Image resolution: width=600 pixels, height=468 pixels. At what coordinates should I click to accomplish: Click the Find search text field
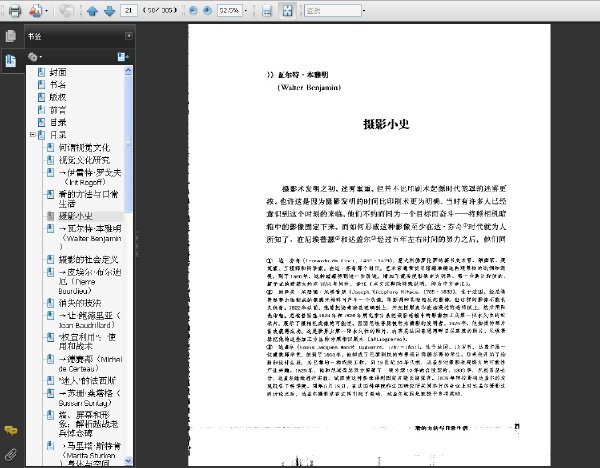click(x=333, y=10)
